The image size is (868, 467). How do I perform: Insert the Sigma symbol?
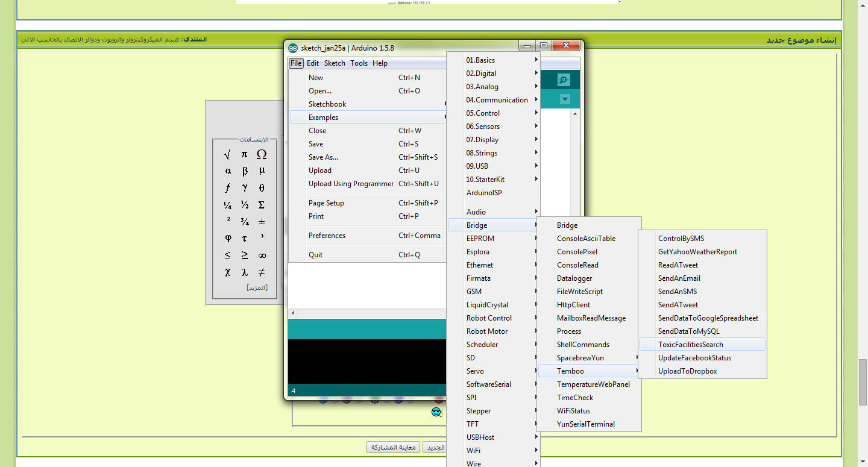pyautogui.click(x=262, y=205)
